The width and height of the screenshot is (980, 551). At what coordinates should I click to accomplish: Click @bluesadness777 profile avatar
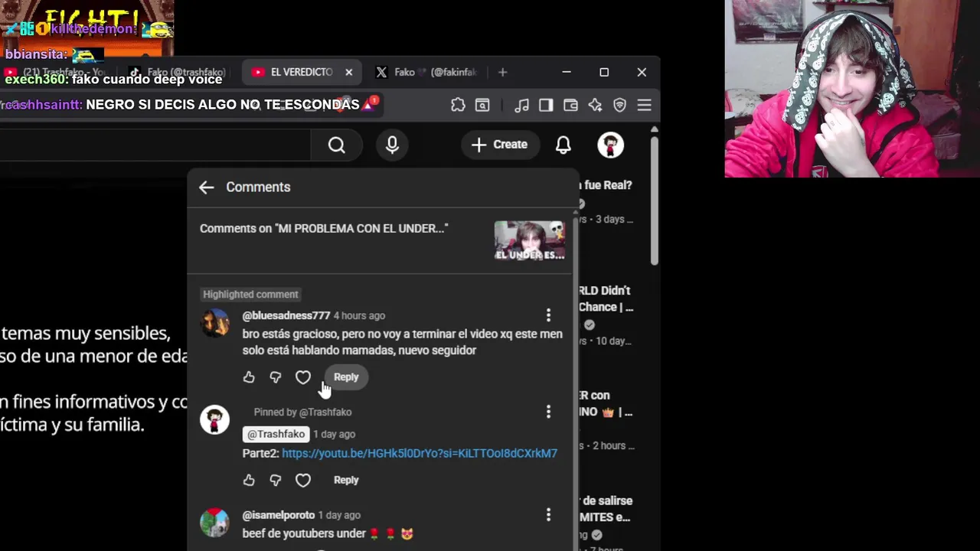pos(215,323)
